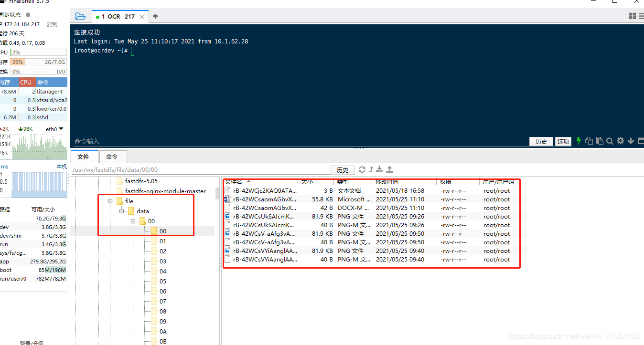Select folder 05 in the tree
644x345 pixels.
tap(163, 281)
